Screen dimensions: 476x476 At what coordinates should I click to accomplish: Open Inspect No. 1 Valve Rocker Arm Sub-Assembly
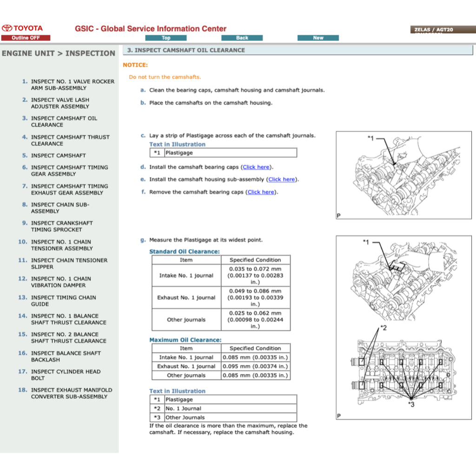point(72,85)
